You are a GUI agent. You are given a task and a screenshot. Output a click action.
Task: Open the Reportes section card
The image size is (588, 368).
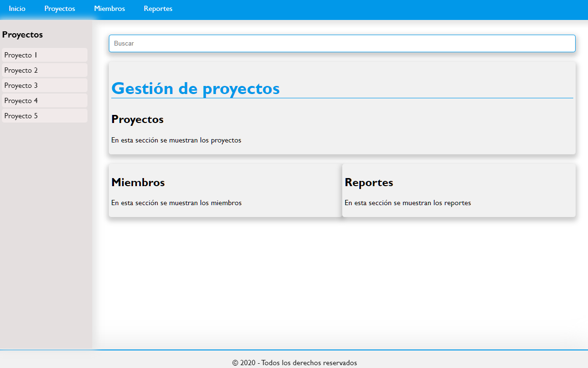point(458,190)
